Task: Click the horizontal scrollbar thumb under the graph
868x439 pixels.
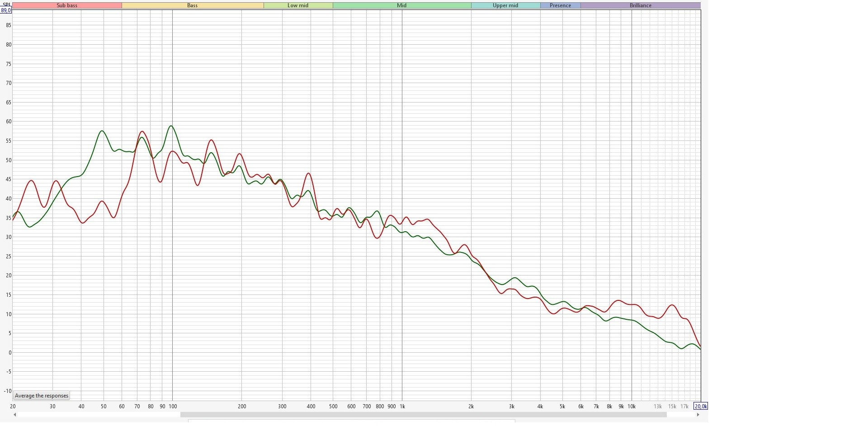Action: click(423, 415)
